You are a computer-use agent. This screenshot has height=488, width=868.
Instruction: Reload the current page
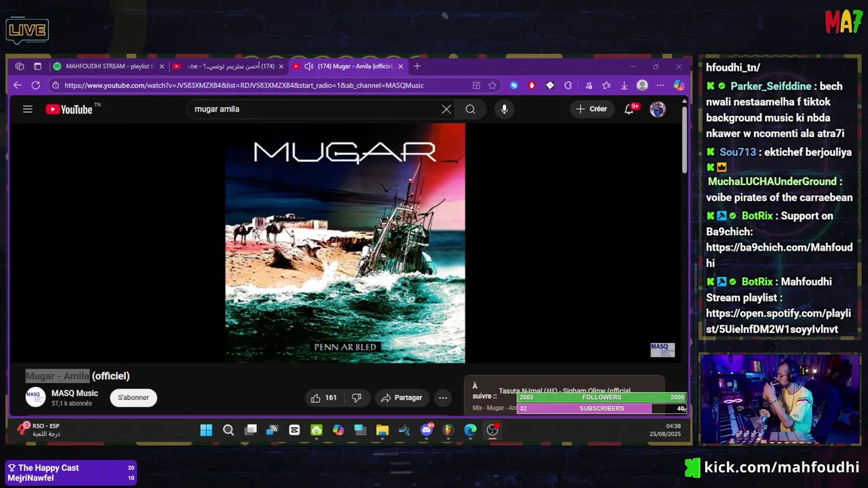point(35,85)
